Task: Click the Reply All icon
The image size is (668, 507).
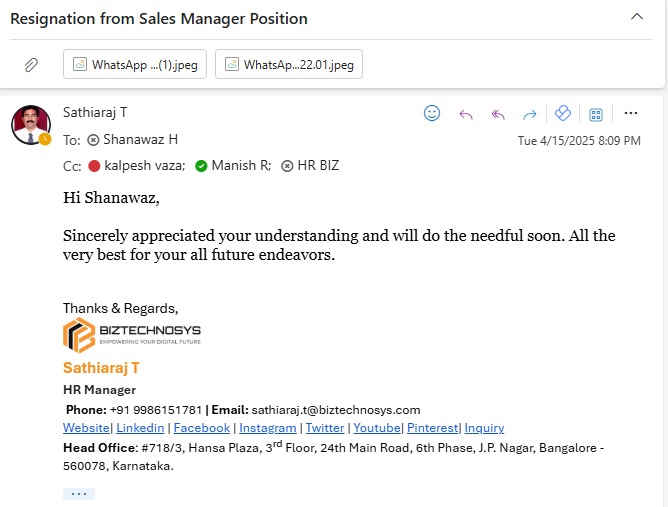Action: coord(498,114)
